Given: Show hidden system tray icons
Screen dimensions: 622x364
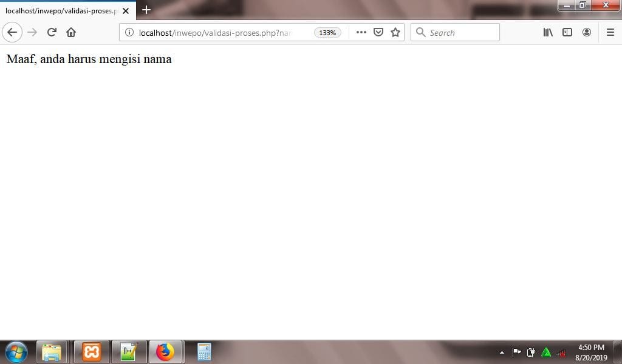Looking at the screenshot, I should pyautogui.click(x=502, y=352).
